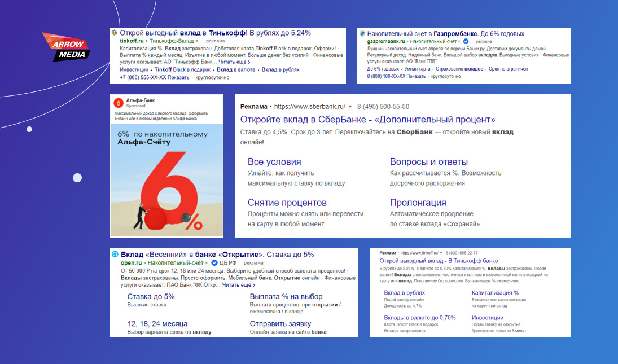Click the red Alfa-Bank logo circle
Viewport: 618px width, 364px height.
(x=119, y=103)
